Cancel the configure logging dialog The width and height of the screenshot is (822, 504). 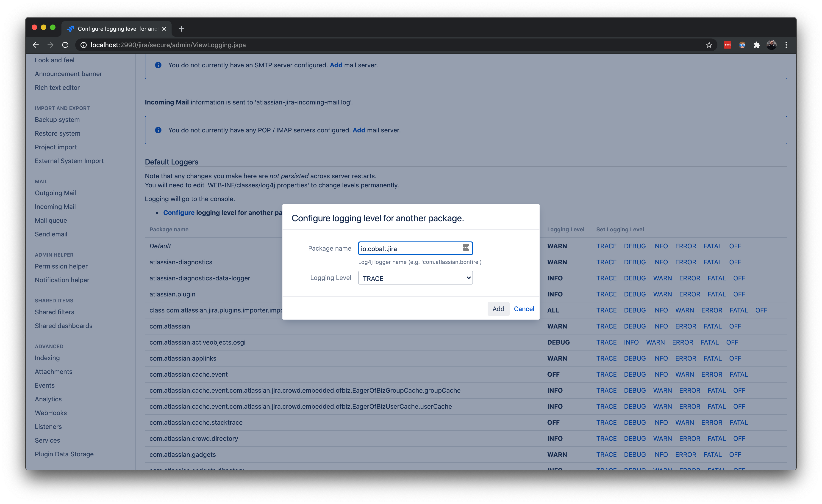pyautogui.click(x=524, y=309)
